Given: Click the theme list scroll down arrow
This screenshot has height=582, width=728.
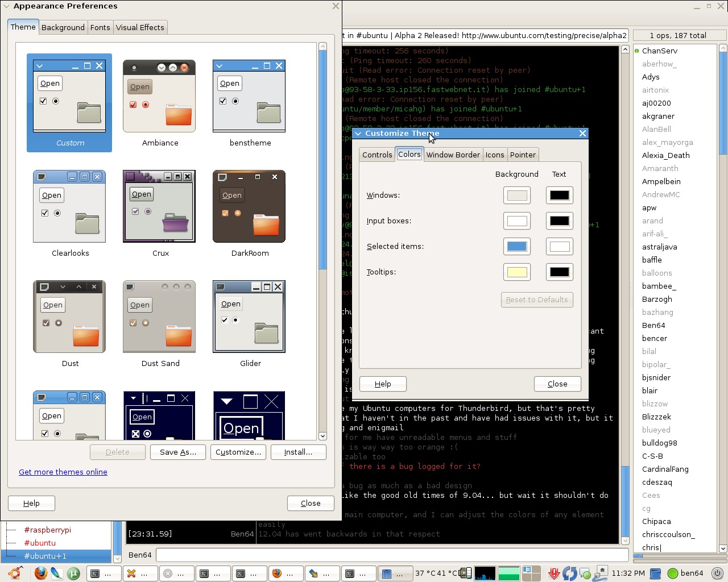Looking at the screenshot, I should (322, 436).
